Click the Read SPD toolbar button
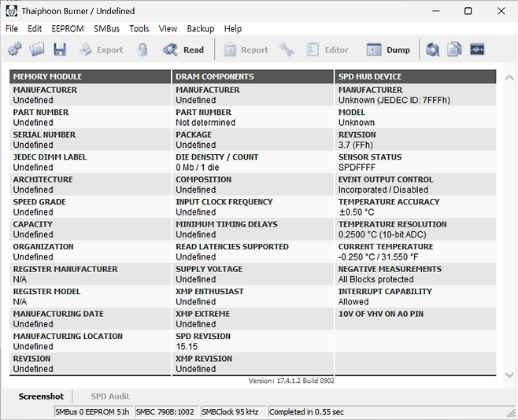 pyautogui.click(x=183, y=50)
